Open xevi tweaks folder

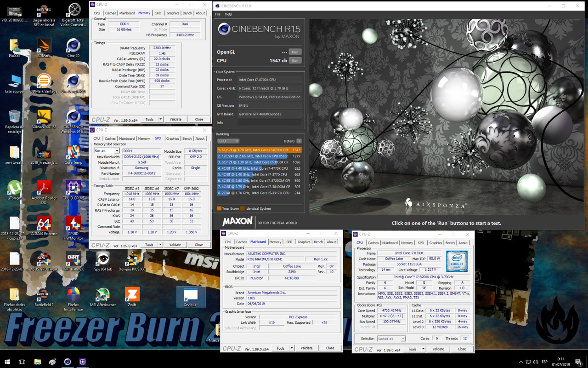coord(14,155)
